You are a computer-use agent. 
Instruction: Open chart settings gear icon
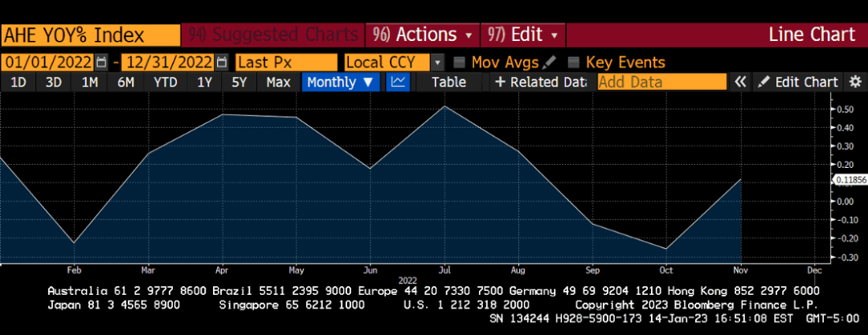855,82
